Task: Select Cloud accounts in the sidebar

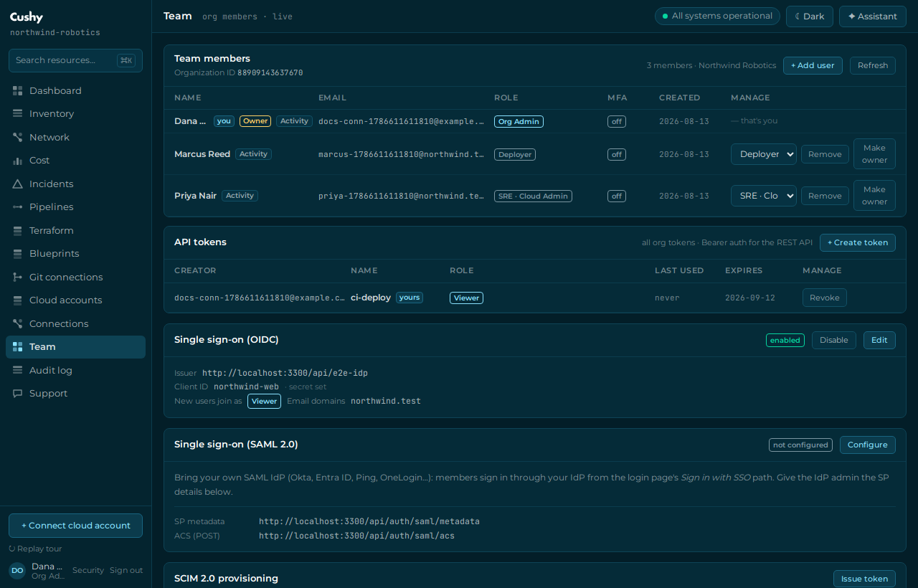Action: click(75, 300)
